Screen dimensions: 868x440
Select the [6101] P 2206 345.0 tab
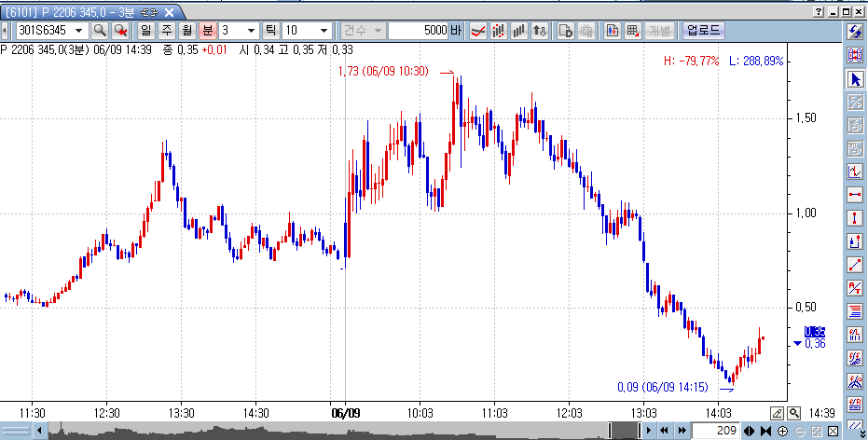click(x=90, y=12)
